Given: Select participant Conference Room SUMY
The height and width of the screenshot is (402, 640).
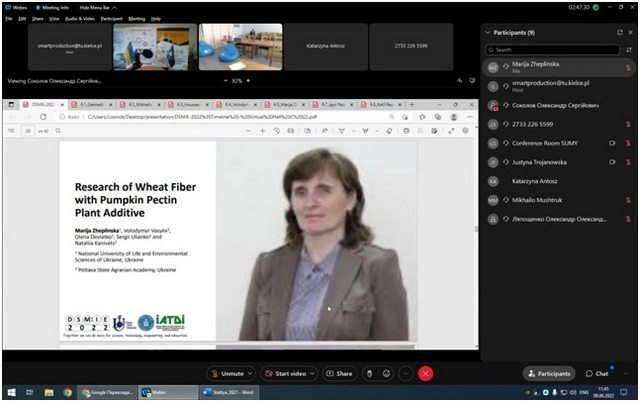Looking at the screenshot, I should (558, 143).
